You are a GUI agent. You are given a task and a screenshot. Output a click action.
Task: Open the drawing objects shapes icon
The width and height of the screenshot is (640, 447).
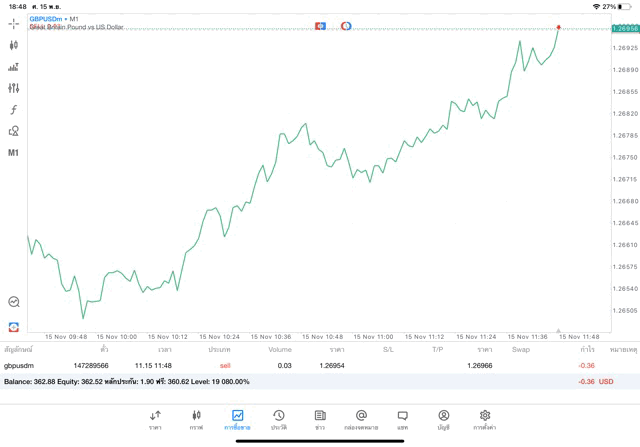pos(14,131)
